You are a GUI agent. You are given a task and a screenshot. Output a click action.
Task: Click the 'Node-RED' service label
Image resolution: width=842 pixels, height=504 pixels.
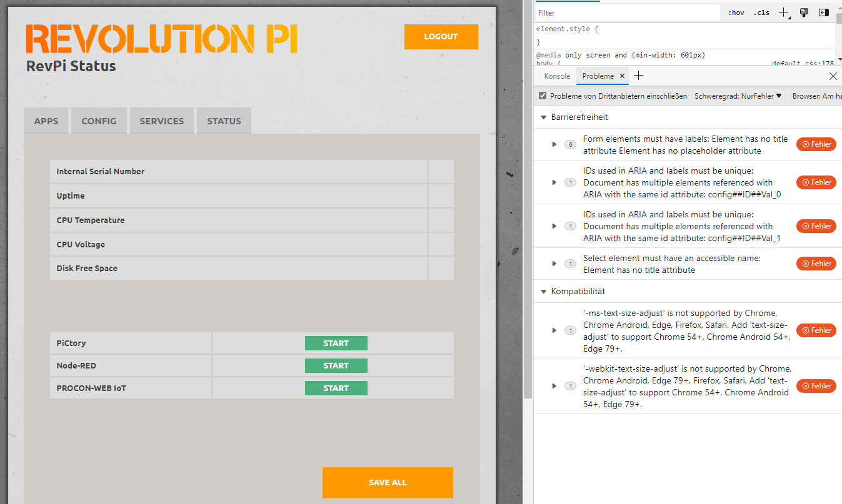tap(76, 366)
